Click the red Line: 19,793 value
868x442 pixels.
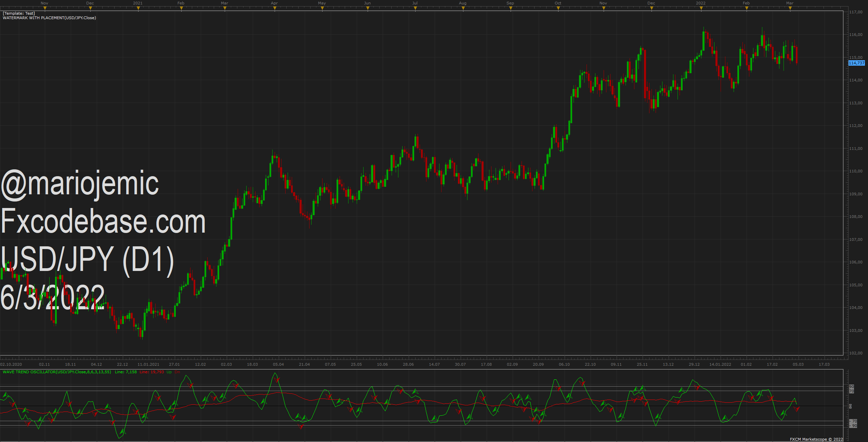point(152,372)
